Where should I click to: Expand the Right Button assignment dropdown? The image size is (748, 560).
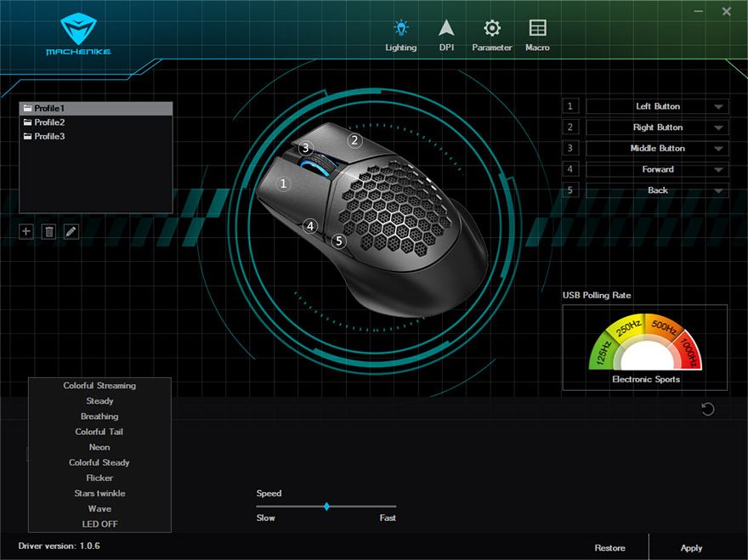657,127
